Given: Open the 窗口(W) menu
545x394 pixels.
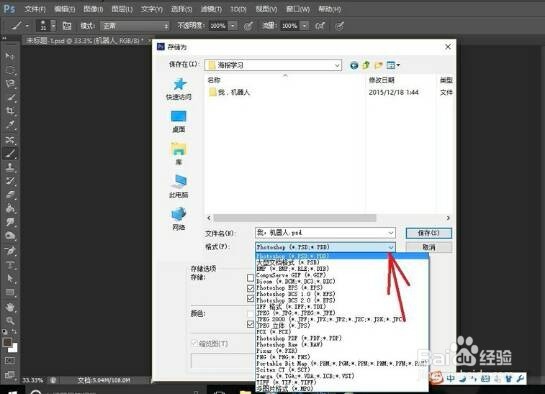Looking at the screenshot, I should click(x=298, y=9).
